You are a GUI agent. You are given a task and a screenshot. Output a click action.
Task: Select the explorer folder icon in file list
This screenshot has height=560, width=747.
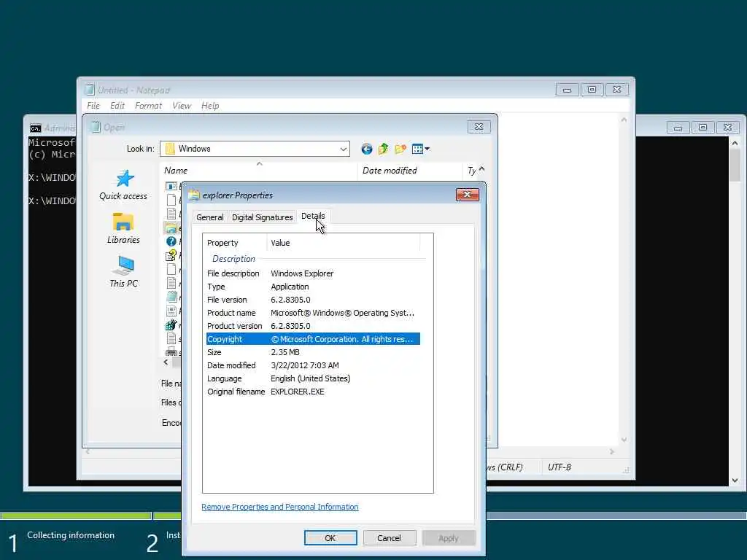pyautogui.click(x=171, y=227)
